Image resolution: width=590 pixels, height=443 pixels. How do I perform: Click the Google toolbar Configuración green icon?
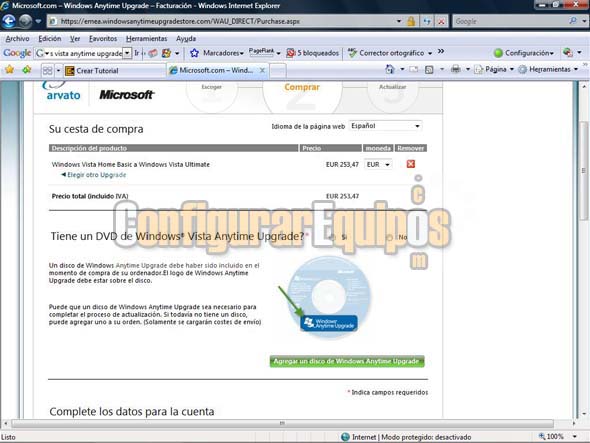coord(498,53)
